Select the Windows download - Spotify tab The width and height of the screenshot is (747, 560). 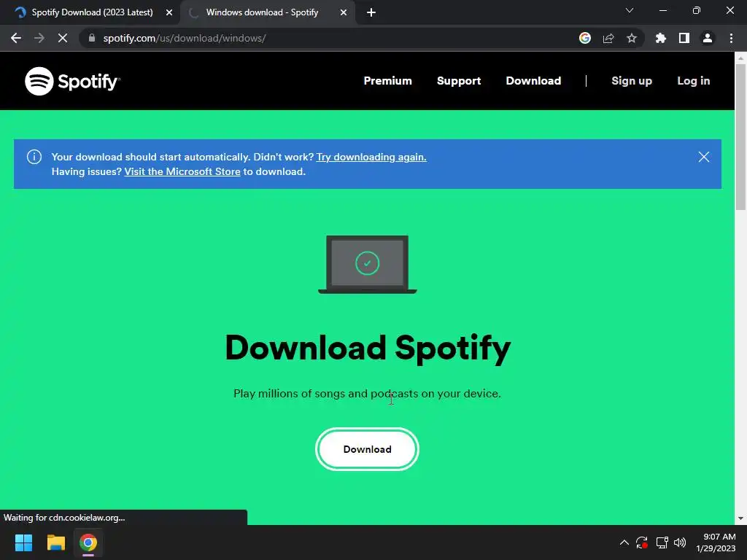pos(262,12)
